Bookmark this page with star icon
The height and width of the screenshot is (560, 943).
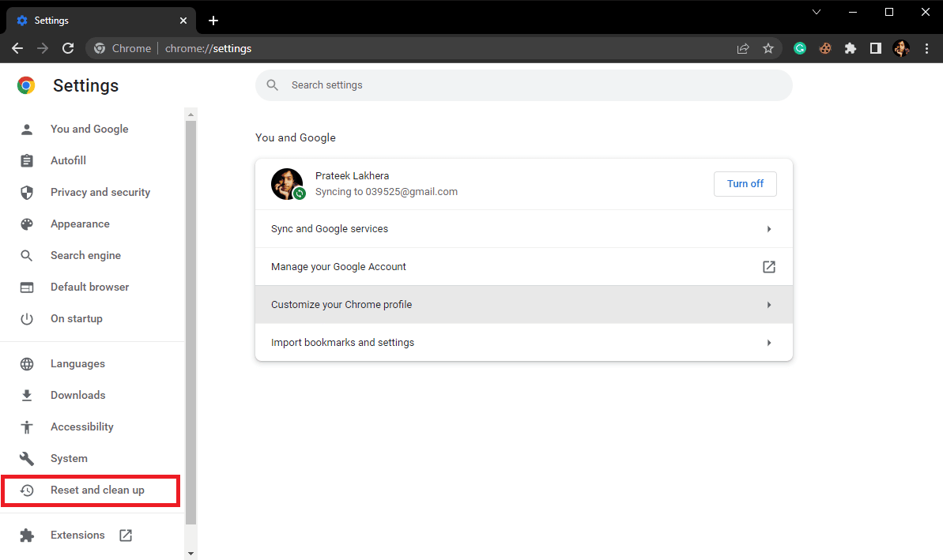click(x=768, y=48)
